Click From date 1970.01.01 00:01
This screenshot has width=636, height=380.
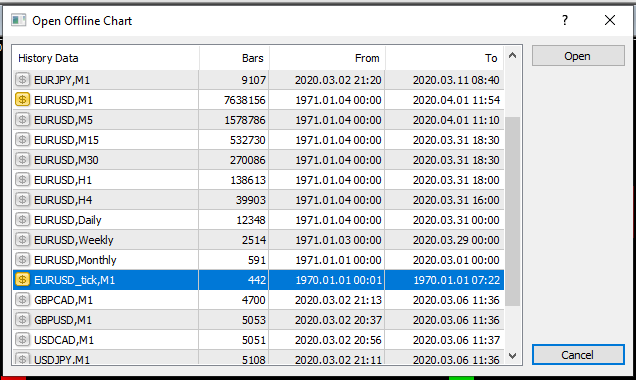point(338,280)
